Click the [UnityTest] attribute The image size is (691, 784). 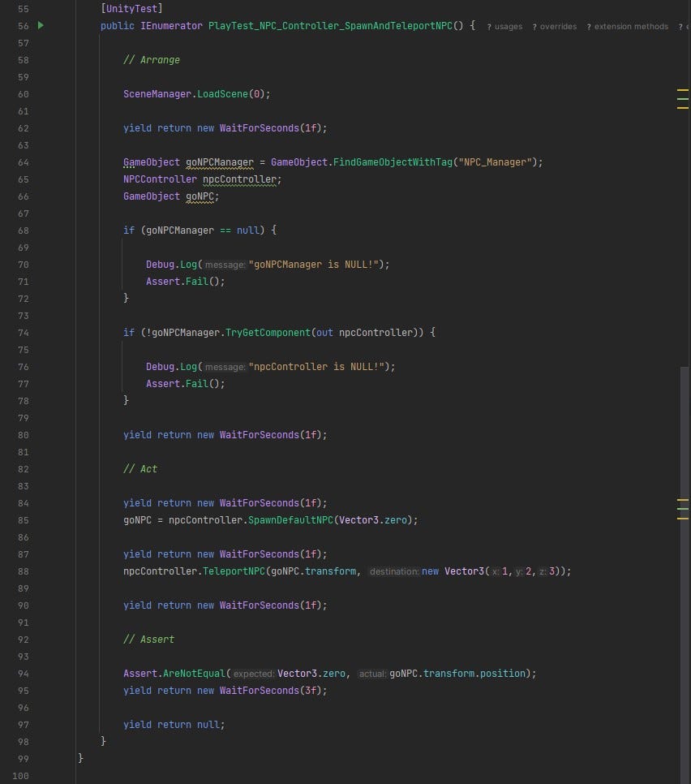[131, 8]
